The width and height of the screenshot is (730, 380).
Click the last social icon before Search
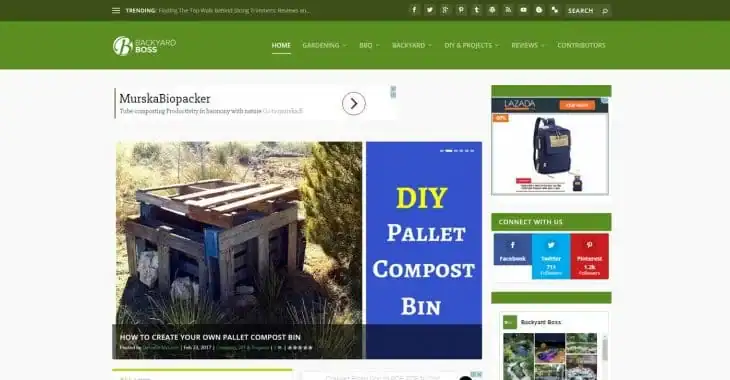[554, 10]
